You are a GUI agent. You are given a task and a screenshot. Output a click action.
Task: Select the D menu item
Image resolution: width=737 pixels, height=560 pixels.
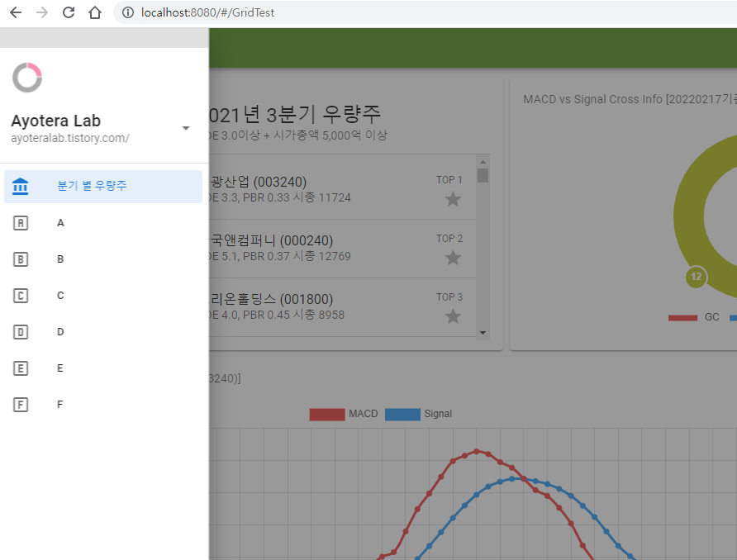(x=59, y=331)
